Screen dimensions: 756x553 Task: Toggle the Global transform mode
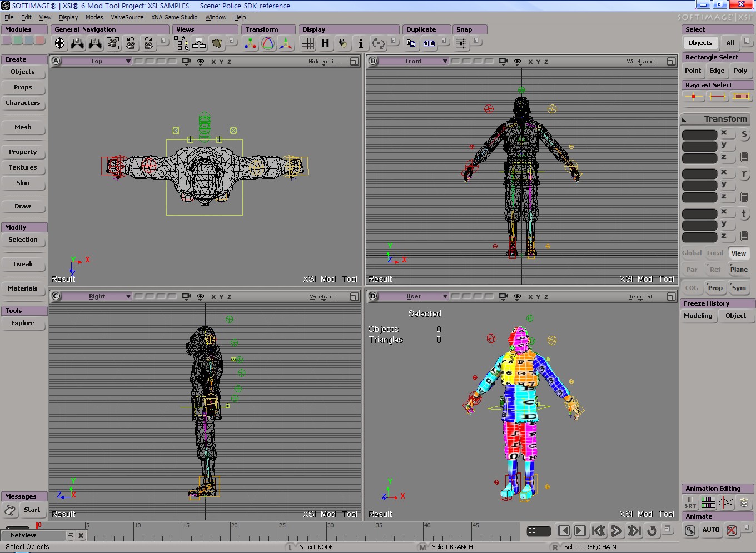pyautogui.click(x=692, y=253)
